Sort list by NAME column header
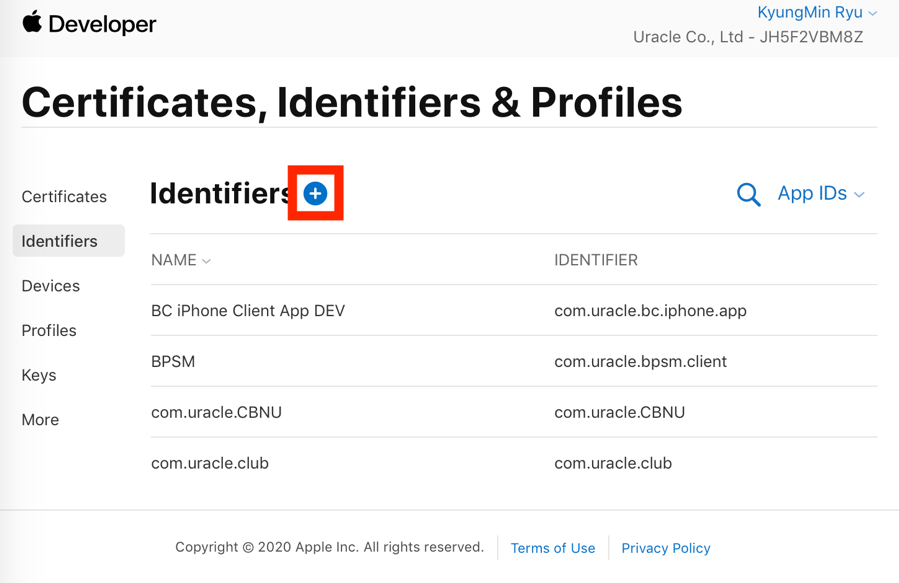Viewport: 899px width, 583px height. 181,260
